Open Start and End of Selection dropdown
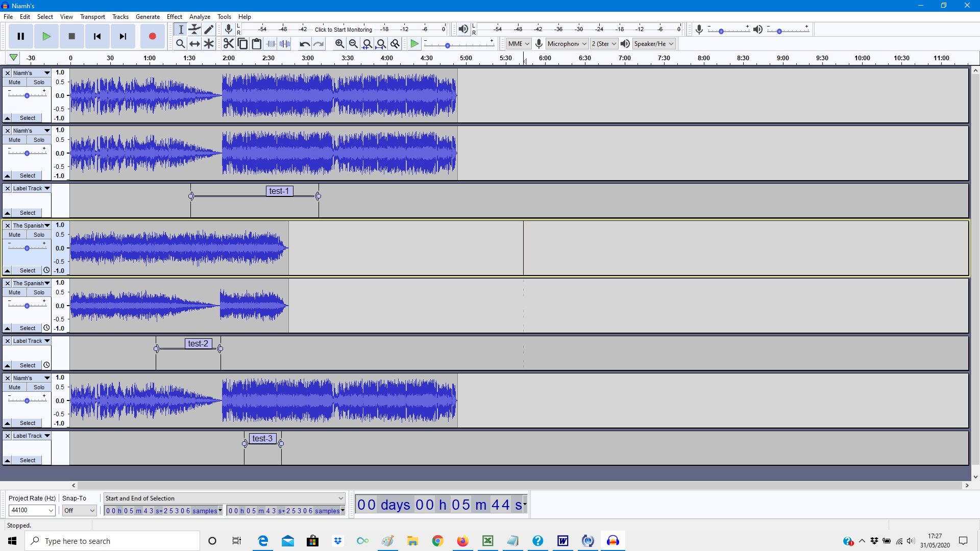Image resolution: width=980 pixels, height=551 pixels. click(x=225, y=498)
